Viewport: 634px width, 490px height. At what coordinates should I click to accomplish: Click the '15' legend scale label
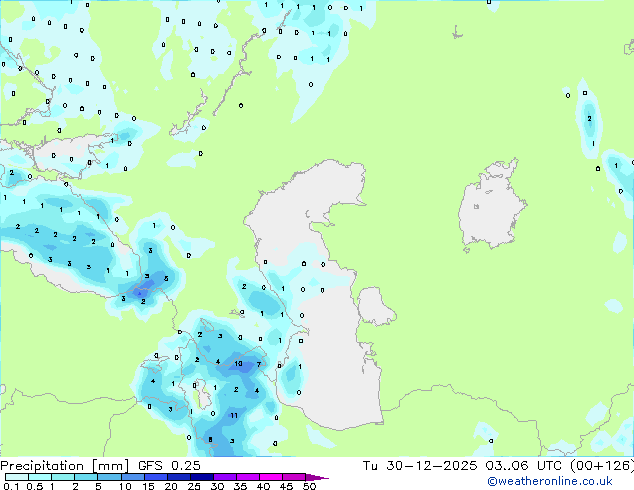(x=148, y=486)
